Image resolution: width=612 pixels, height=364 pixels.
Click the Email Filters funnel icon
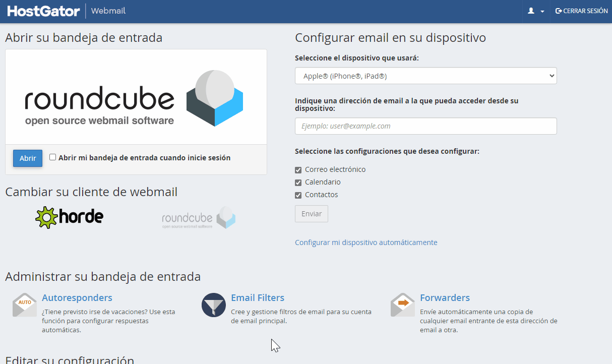click(x=214, y=305)
